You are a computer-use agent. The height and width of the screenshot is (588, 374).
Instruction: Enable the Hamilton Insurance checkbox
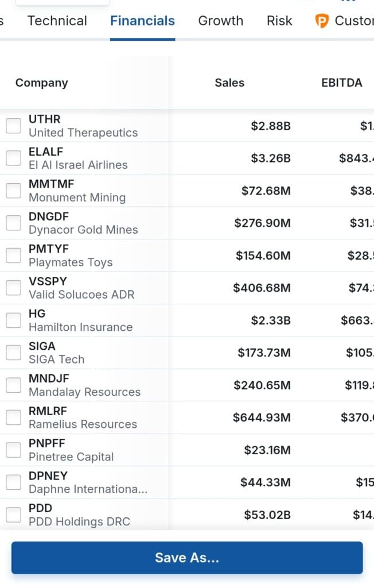13,320
